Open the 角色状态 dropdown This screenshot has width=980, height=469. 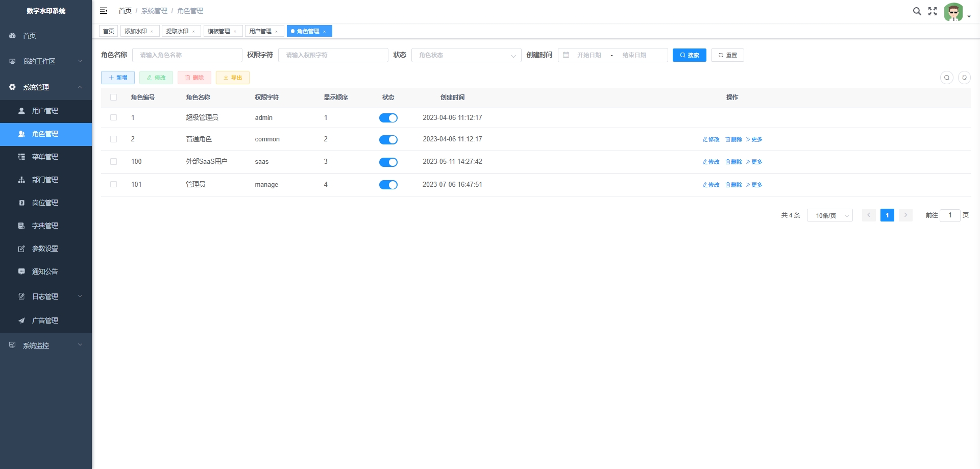(466, 55)
